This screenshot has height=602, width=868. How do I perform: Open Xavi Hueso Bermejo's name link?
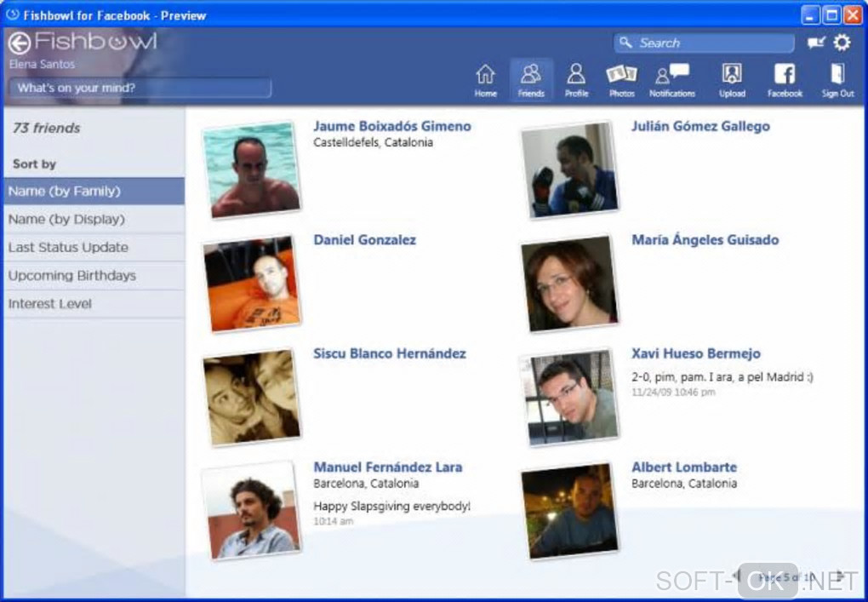[696, 353]
